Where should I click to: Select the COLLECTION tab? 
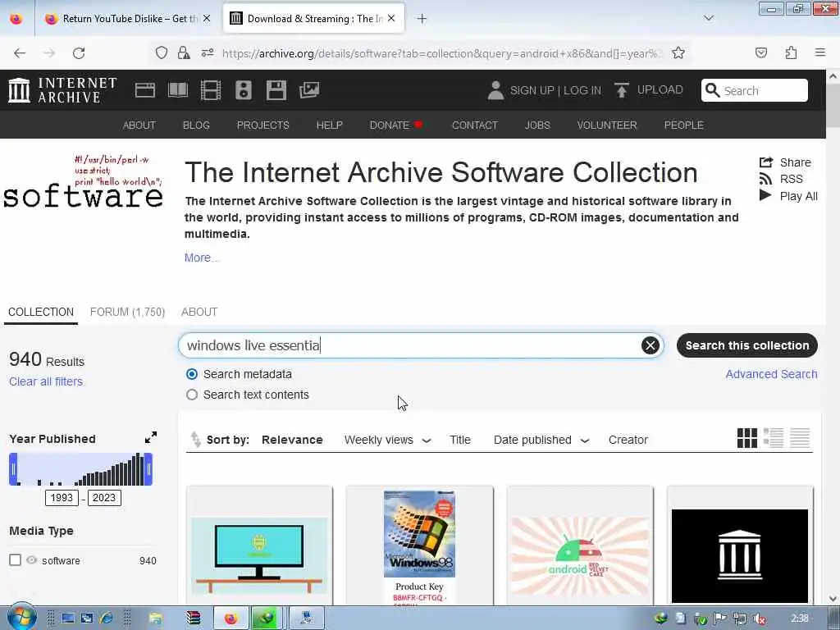[x=41, y=312]
